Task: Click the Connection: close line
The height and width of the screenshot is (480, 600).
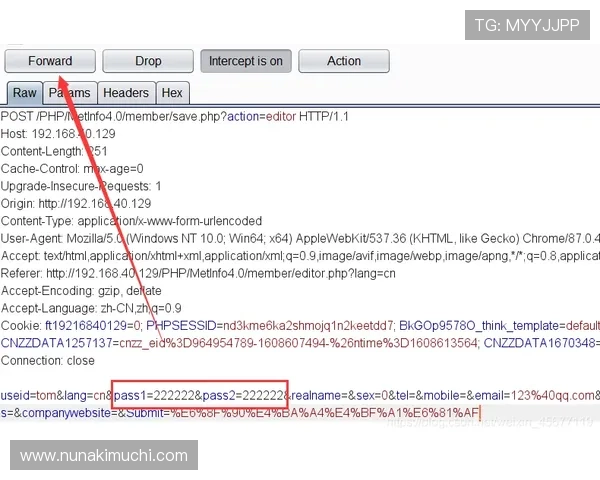Action: click(x=48, y=361)
